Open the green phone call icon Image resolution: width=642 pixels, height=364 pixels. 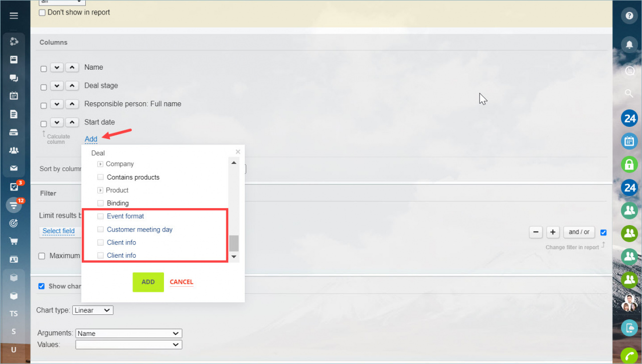click(x=629, y=355)
